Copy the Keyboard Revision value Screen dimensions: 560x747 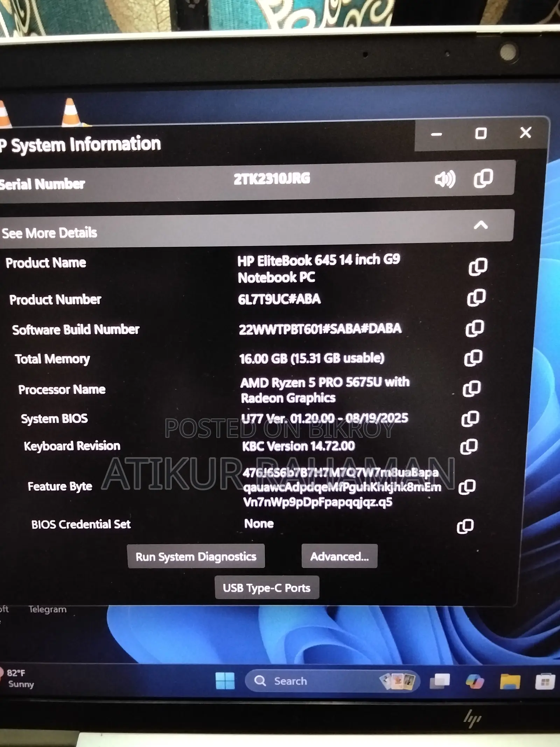[x=469, y=447]
